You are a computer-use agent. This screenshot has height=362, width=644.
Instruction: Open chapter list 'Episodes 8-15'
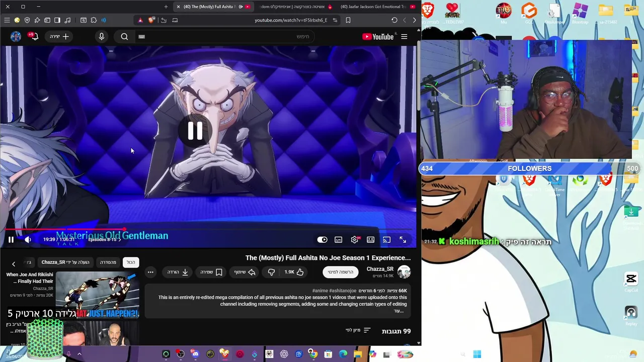pos(105,239)
